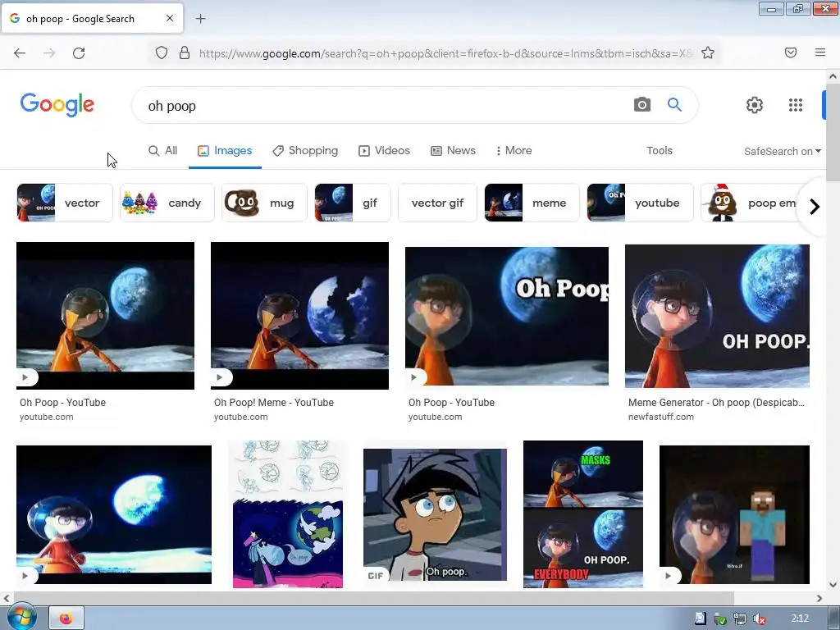Click the green shield tray icon
This screenshot has height=630, width=840.
click(719, 619)
